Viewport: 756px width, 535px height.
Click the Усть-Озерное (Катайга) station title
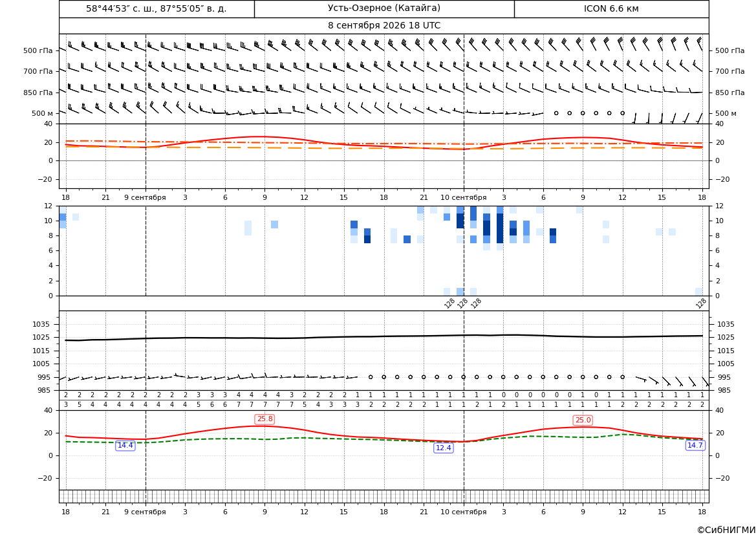pyautogui.click(x=384, y=8)
